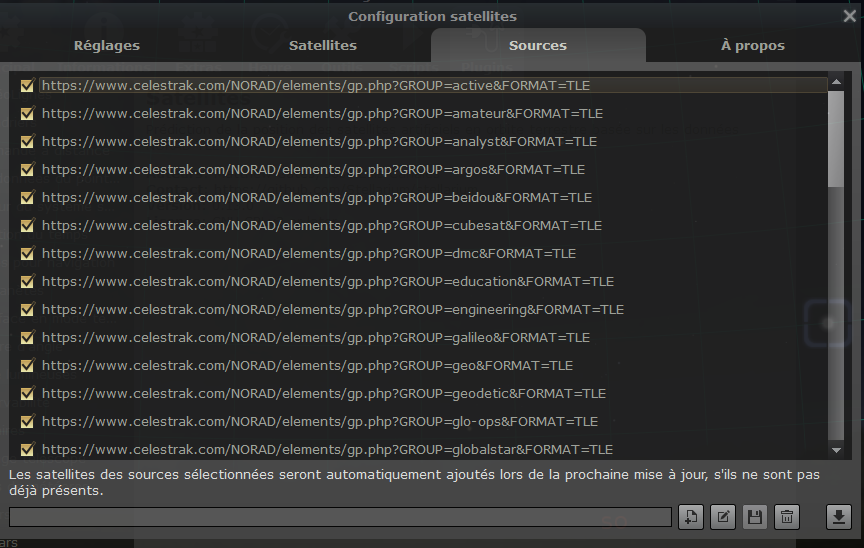
Task: Click the delete source trash icon
Action: (x=786, y=517)
